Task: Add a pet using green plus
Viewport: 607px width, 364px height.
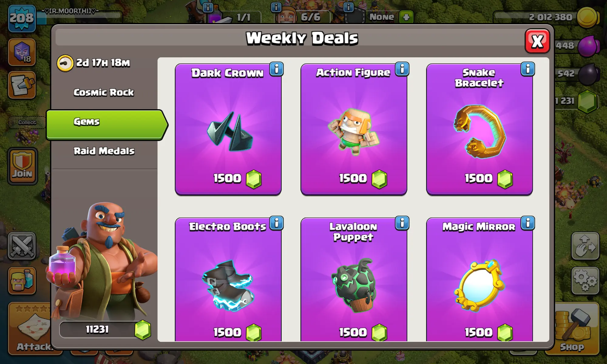Action: 406,17
